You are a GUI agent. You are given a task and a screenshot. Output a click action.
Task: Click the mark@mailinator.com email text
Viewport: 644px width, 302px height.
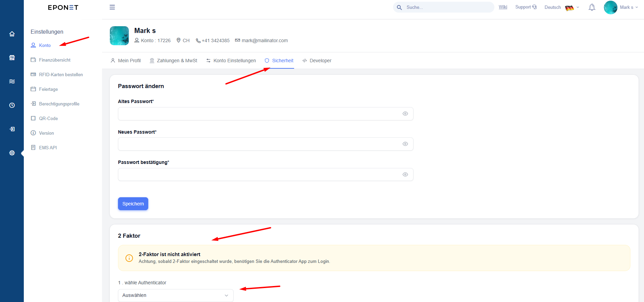coord(265,40)
